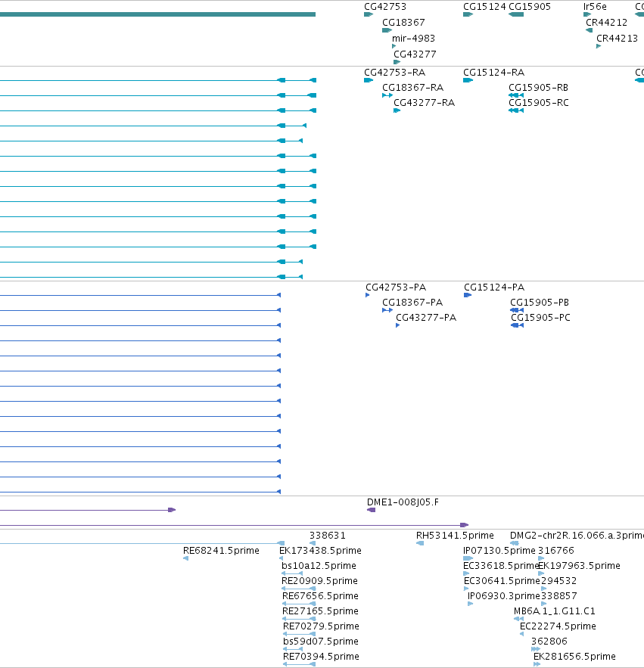Image resolution: width=644 pixels, height=668 pixels.
Task: Open the EK281656.5prime EST
Action: pos(574,657)
